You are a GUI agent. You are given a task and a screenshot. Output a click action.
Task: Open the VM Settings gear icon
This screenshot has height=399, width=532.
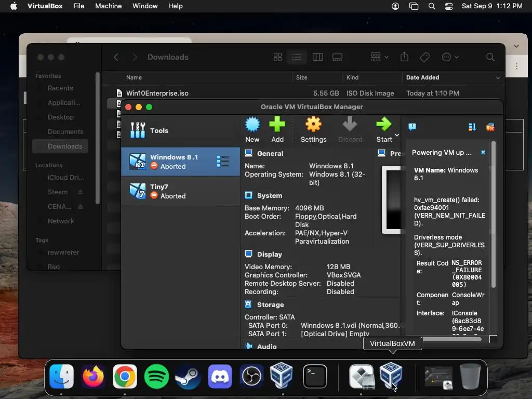tap(313, 124)
